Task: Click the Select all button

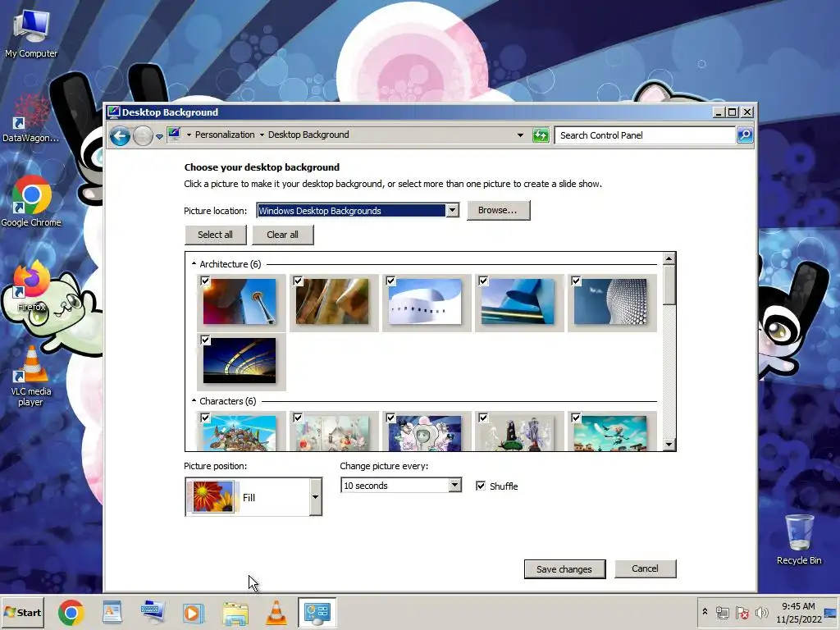Action: pos(216,235)
